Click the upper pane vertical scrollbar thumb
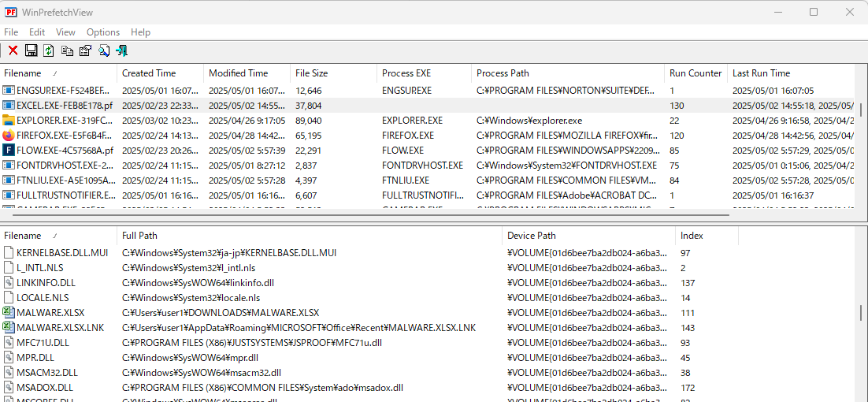This screenshot has width=868, height=402. (861, 109)
